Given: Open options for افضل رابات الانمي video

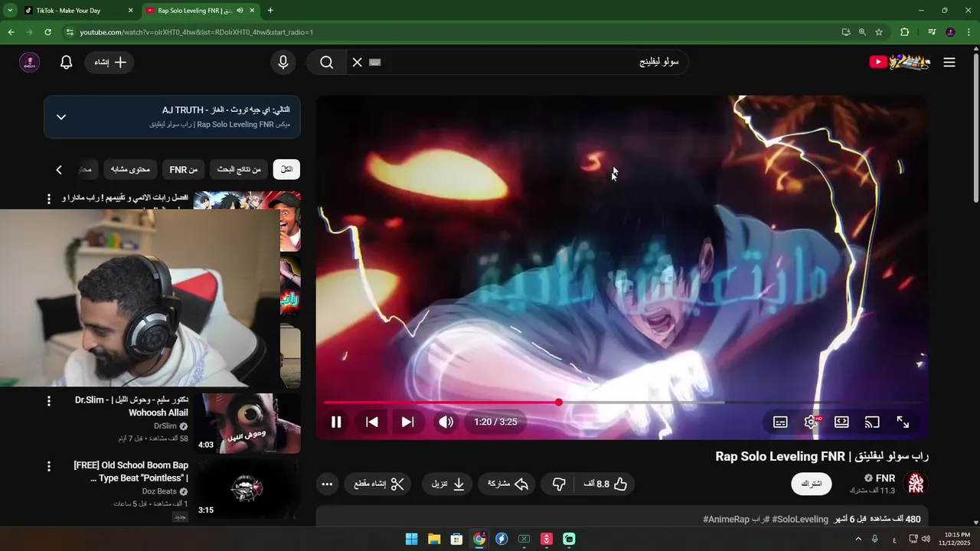Looking at the screenshot, I should pos(49,199).
